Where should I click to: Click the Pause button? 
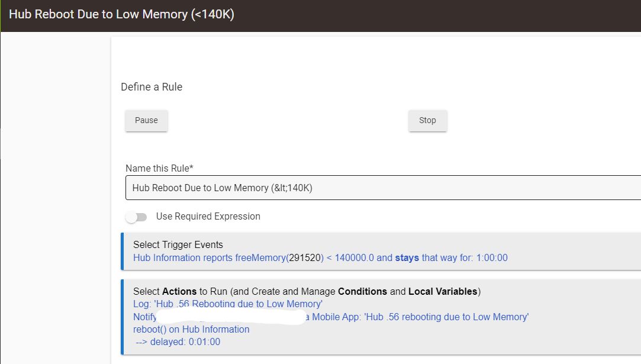pyautogui.click(x=146, y=120)
